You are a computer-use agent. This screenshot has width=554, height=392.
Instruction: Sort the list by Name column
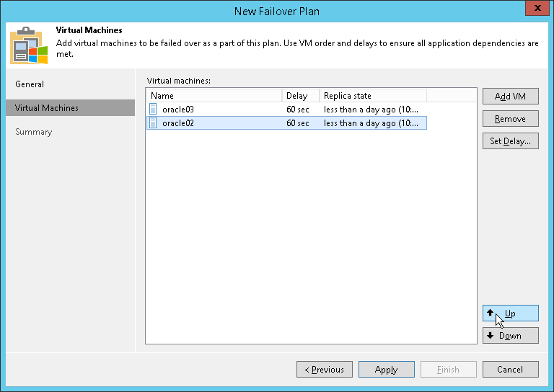coord(214,96)
